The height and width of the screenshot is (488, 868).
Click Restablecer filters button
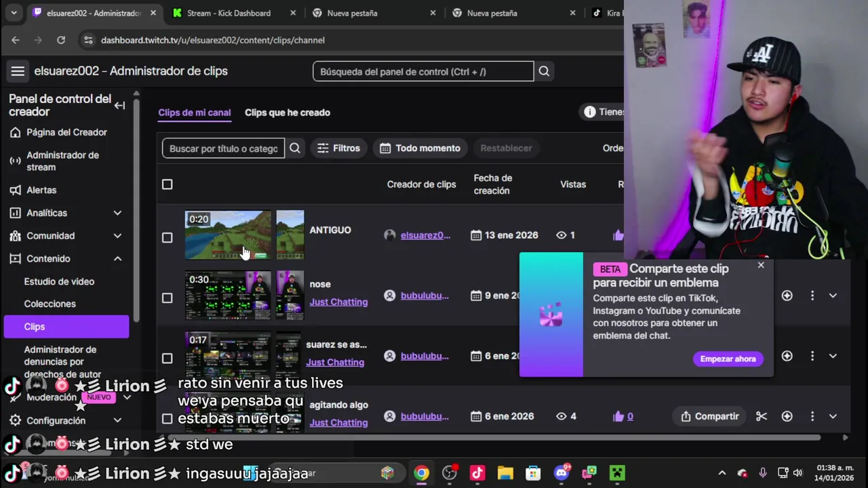click(x=507, y=148)
